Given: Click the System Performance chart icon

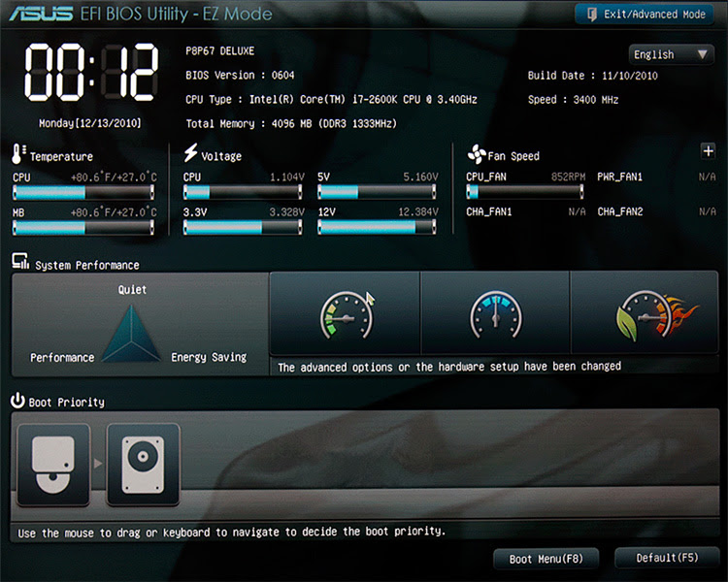Looking at the screenshot, I should coord(20,262).
